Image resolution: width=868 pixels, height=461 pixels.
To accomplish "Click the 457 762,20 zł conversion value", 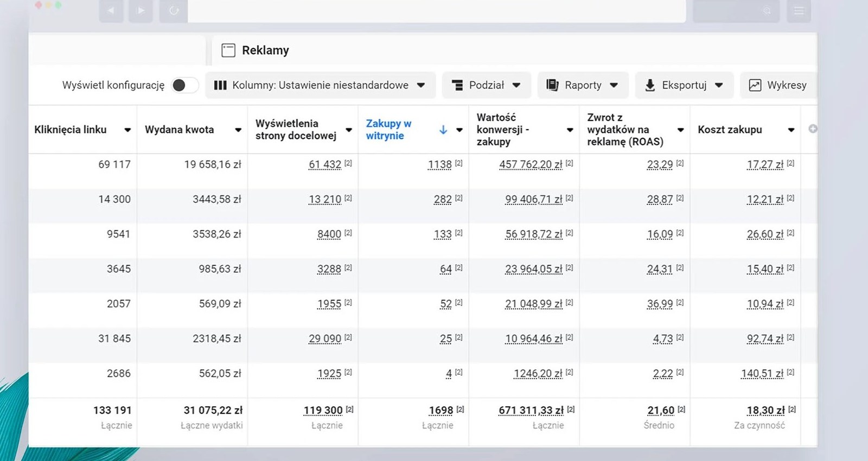I will tap(531, 164).
